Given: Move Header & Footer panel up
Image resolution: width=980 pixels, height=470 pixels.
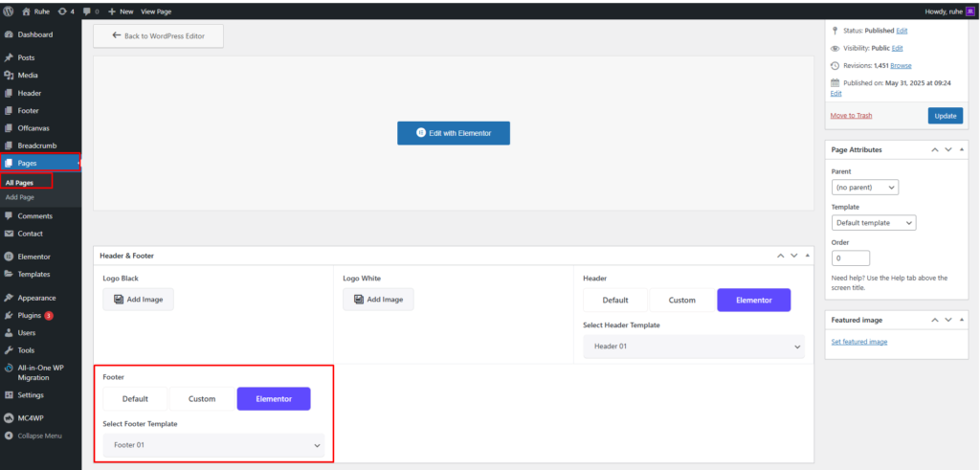Looking at the screenshot, I should (x=780, y=256).
